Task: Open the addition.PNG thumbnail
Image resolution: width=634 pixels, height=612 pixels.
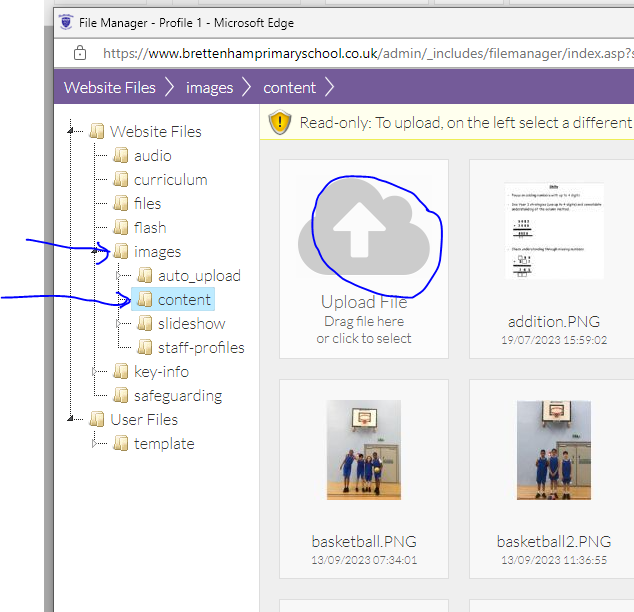Action: pos(554,231)
